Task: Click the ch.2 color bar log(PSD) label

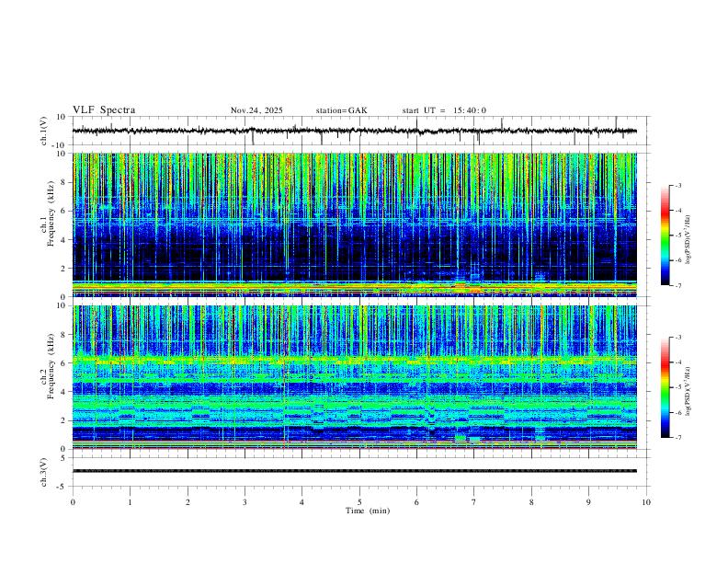Action: pos(688,391)
